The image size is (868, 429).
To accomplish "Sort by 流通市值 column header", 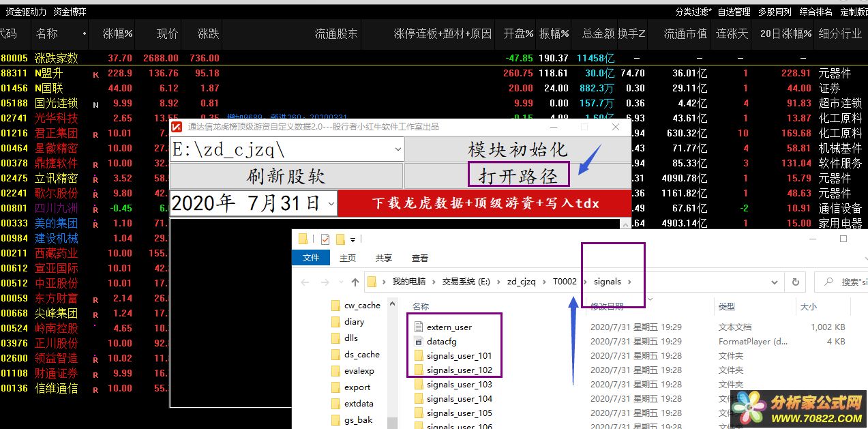I will pyautogui.click(x=685, y=33).
